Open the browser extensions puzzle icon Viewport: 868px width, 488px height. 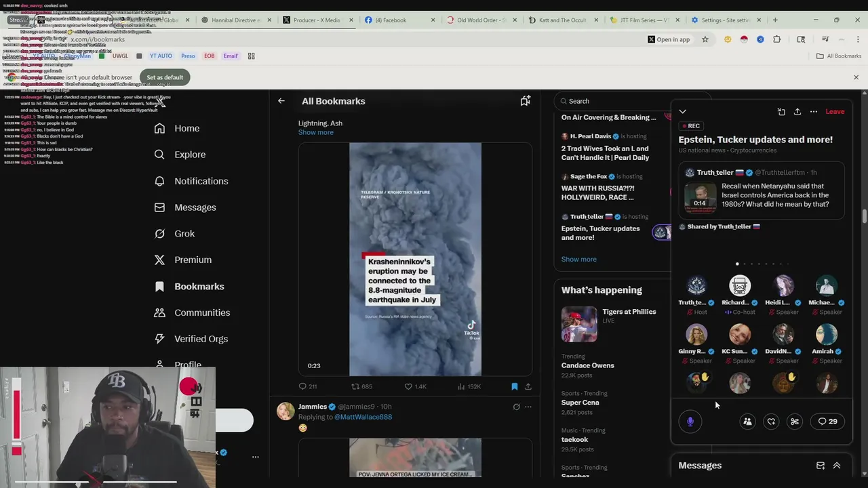coord(776,39)
